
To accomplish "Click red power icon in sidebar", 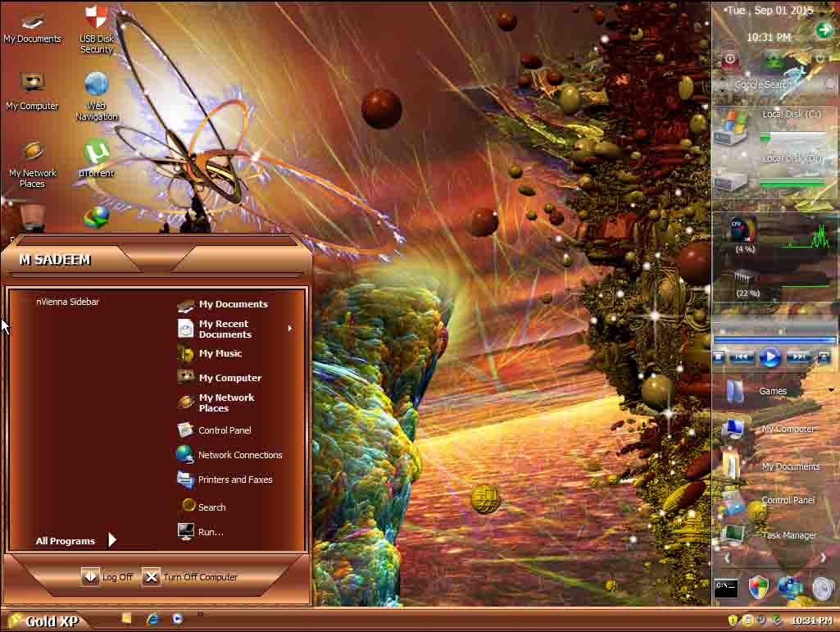I will coord(729,58).
